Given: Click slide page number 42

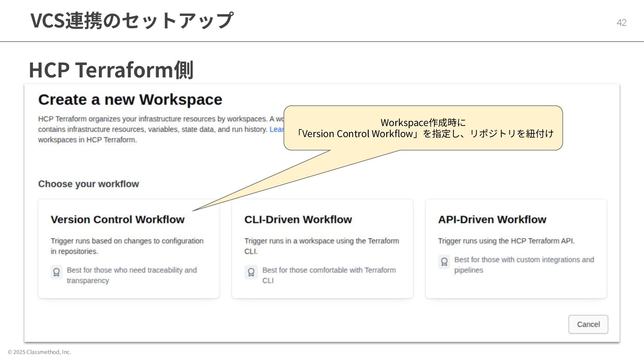Looking at the screenshot, I should pos(621,22).
